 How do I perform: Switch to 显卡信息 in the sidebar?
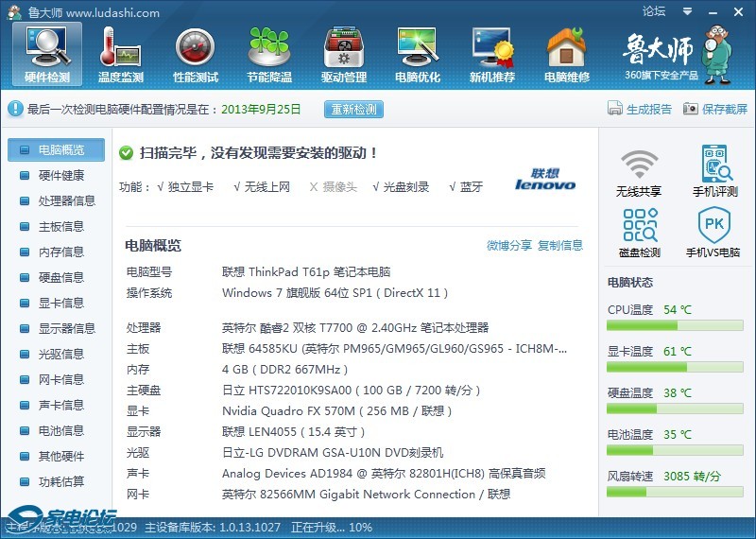click(60, 303)
